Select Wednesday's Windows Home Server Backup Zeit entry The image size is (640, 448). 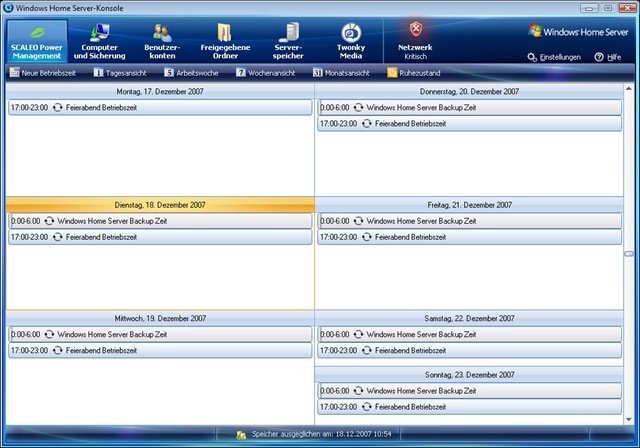(160, 335)
